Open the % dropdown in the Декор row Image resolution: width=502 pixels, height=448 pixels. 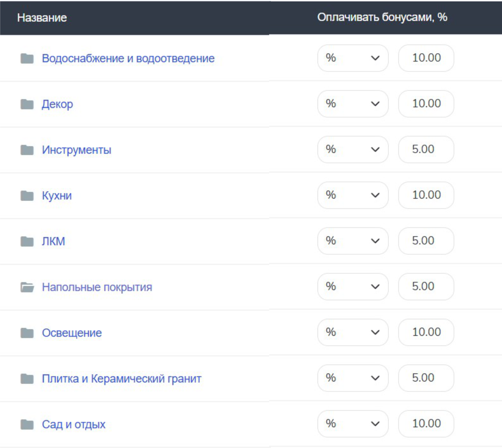pos(353,104)
